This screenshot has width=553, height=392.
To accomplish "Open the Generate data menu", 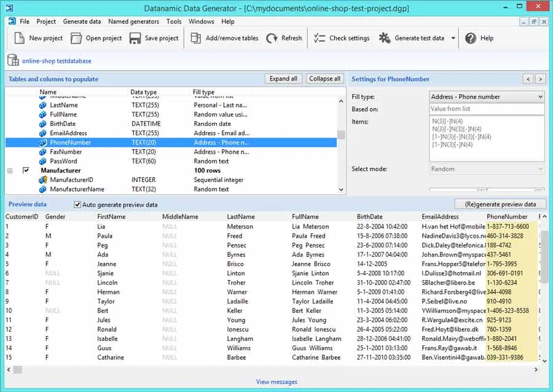I will tap(82, 22).
